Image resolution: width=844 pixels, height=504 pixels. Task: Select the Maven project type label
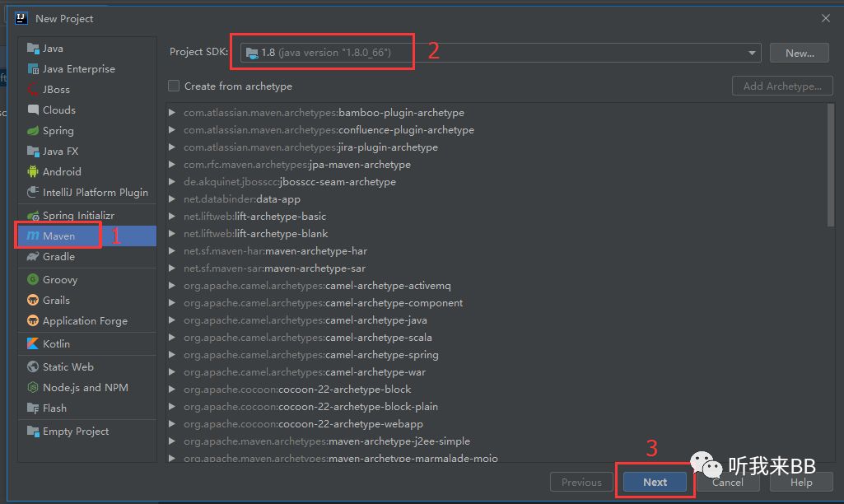pos(58,236)
